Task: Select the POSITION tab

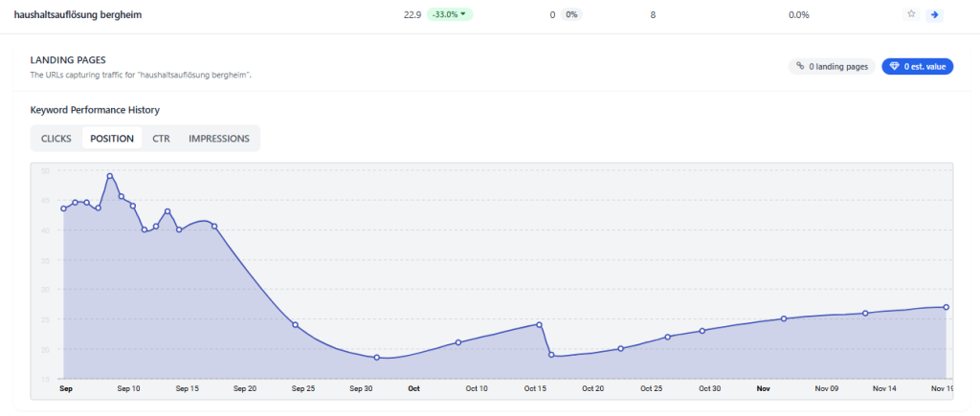Action: [x=112, y=138]
